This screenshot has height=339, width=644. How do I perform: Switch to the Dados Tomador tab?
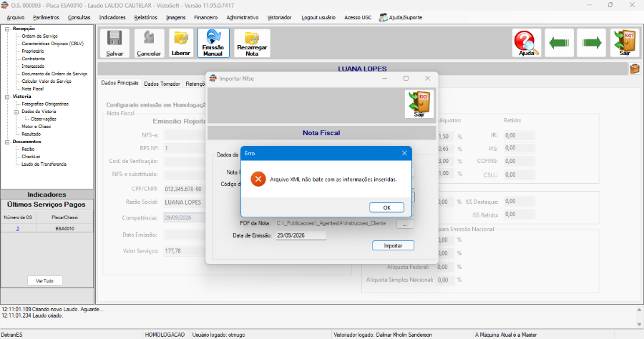click(x=162, y=84)
